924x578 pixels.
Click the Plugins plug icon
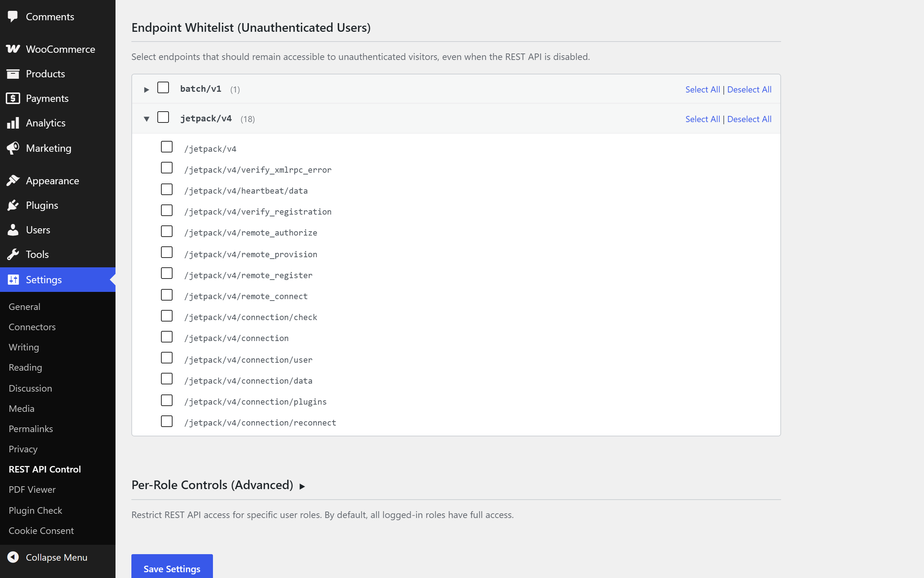pyautogui.click(x=13, y=205)
